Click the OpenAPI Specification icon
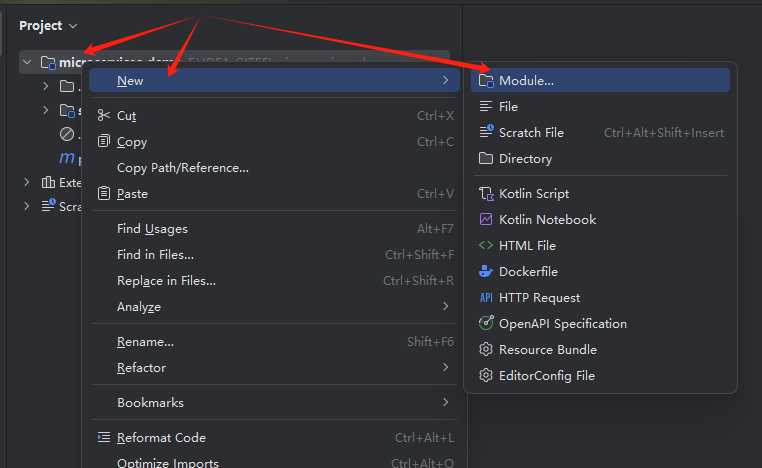The height and width of the screenshot is (468, 762). (x=486, y=324)
